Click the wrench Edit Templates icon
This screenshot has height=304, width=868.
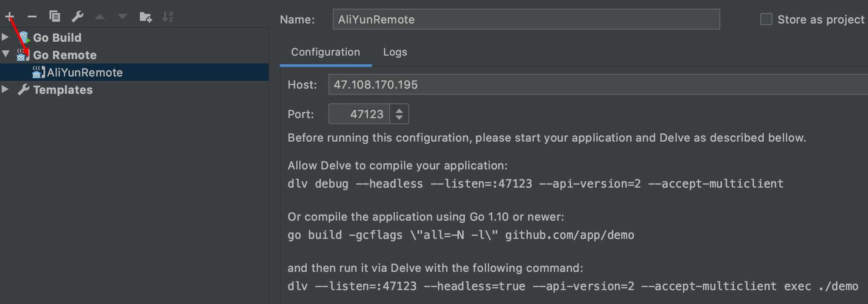coord(77,17)
